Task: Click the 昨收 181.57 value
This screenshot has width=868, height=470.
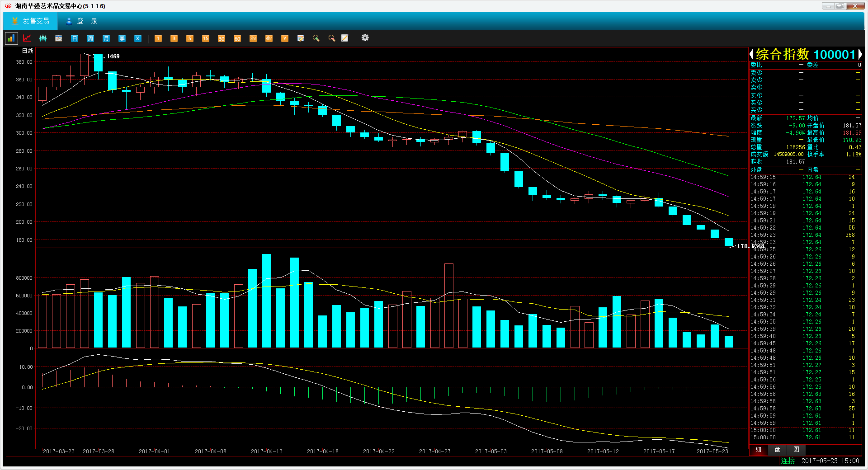Action: (x=796, y=162)
